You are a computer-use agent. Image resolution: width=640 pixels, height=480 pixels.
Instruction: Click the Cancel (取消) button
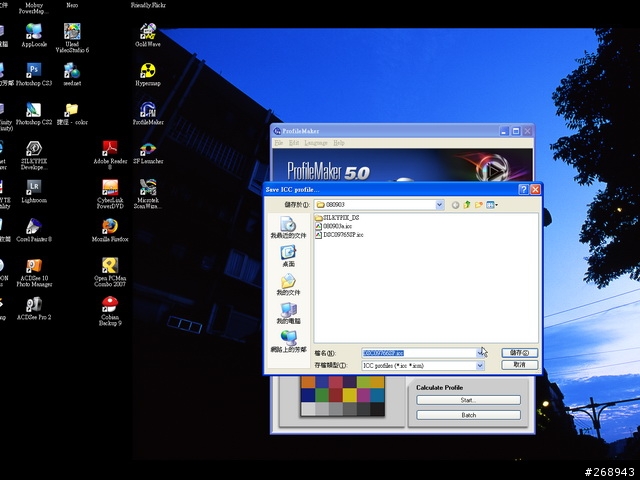coord(520,365)
